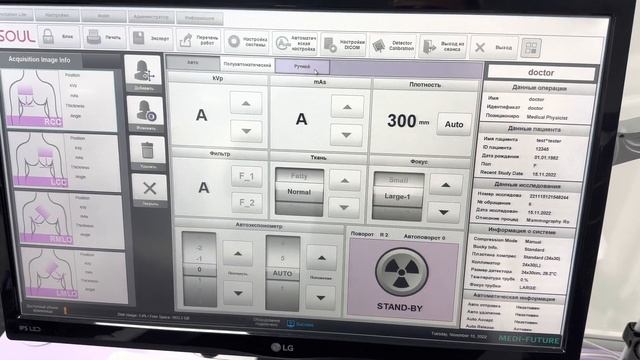Switch to the Авто mode tab
Screen dimensions: 640x360
coord(193,62)
